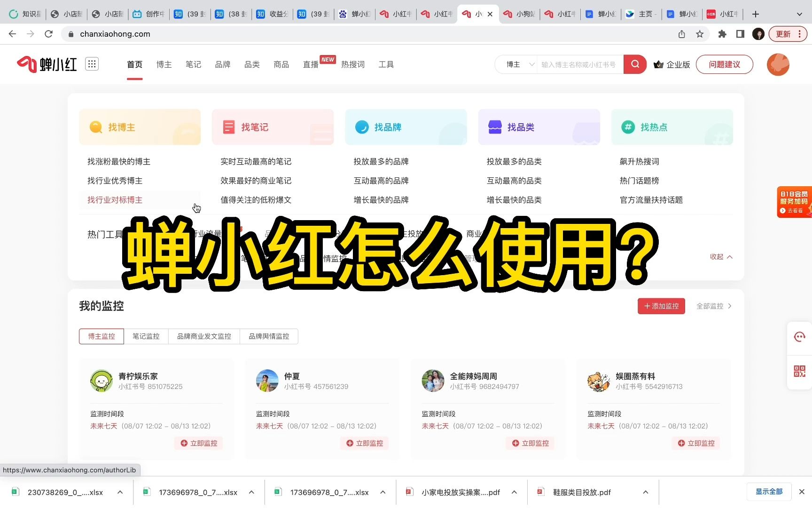Open the 找博主 category card

[x=140, y=127]
